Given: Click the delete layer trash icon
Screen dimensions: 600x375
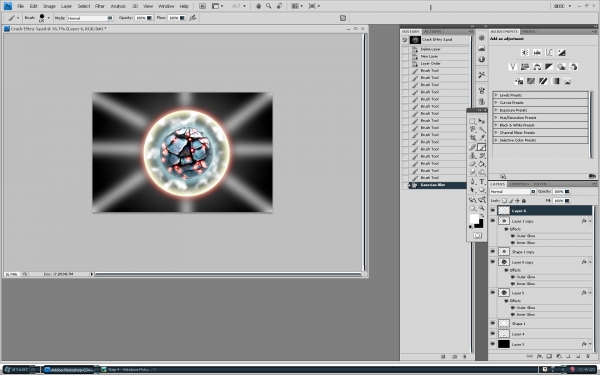Looking at the screenshot, I should pos(588,356).
